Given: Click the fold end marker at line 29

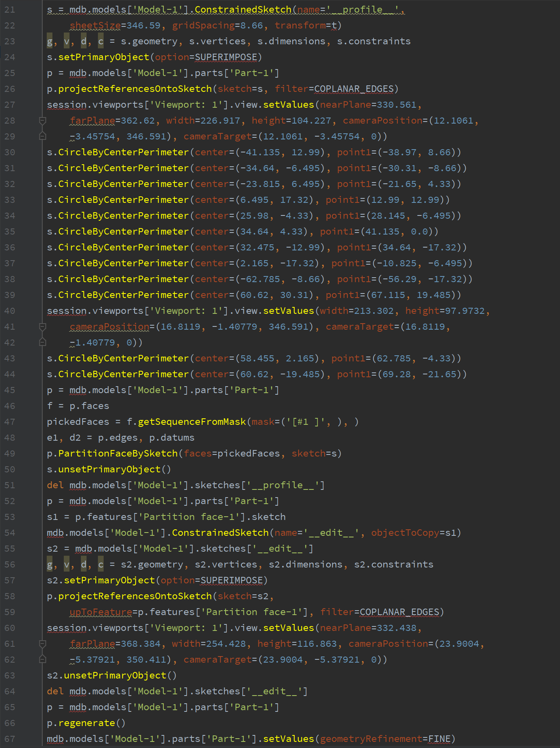Looking at the screenshot, I should point(42,136).
